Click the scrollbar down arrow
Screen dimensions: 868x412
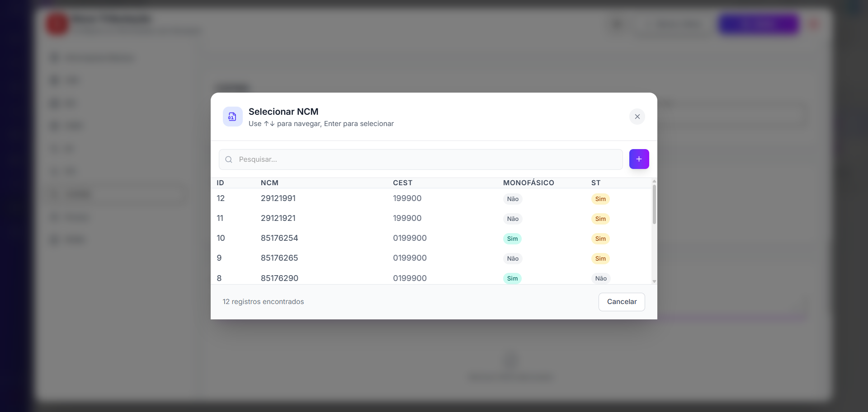(x=654, y=281)
